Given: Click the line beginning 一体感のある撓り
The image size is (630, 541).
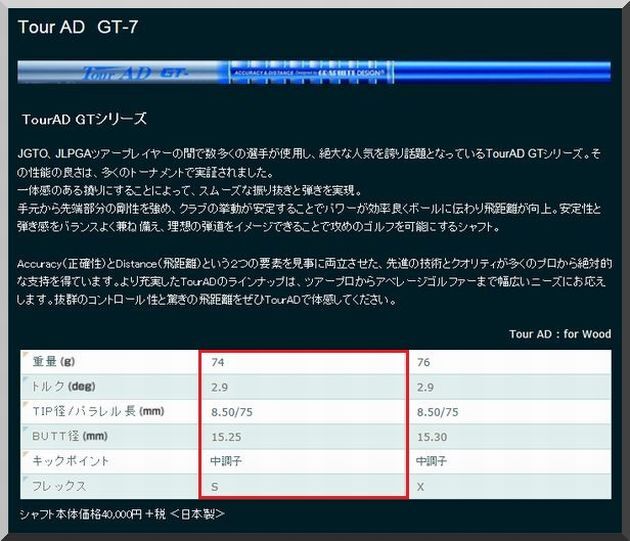Looking at the screenshot, I should (189, 191).
